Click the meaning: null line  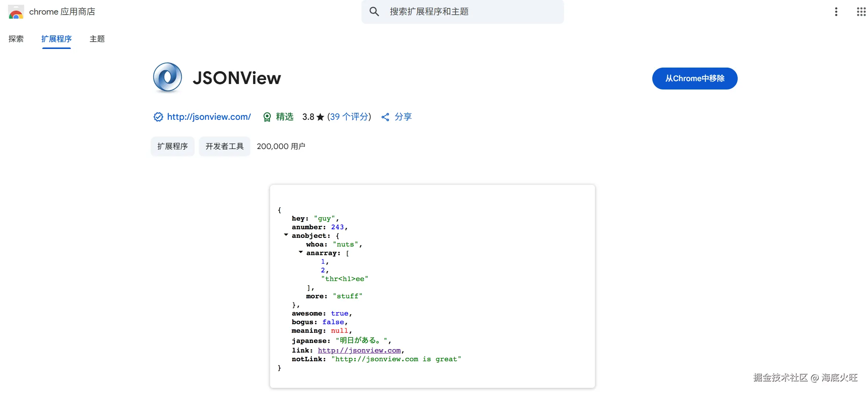pyautogui.click(x=322, y=331)
